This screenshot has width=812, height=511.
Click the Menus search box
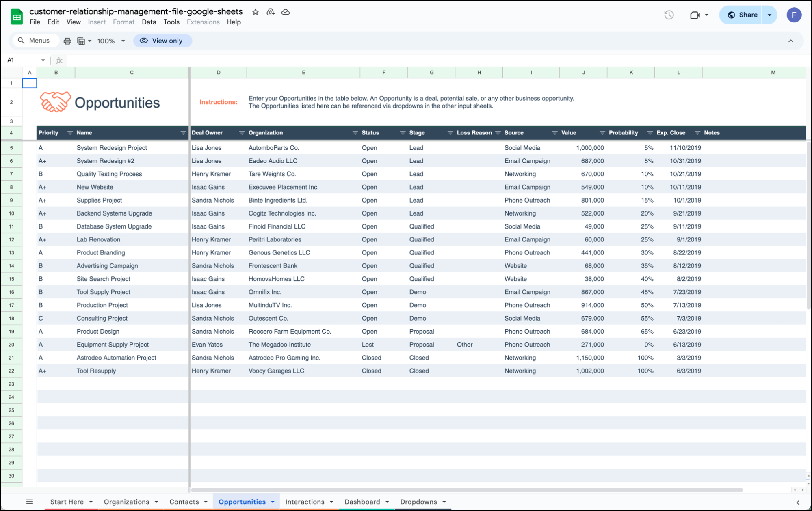pos(36,41)
